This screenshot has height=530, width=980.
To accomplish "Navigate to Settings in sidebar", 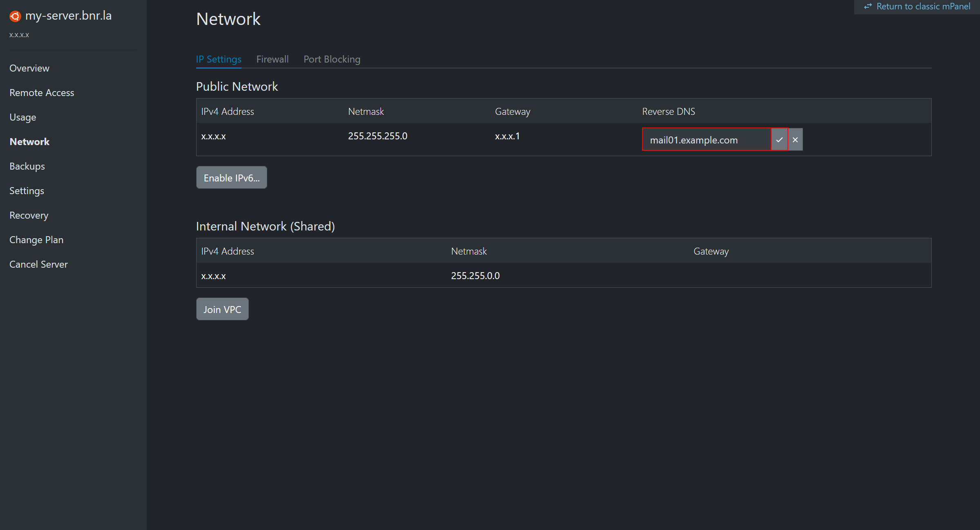I will (27, 191).
